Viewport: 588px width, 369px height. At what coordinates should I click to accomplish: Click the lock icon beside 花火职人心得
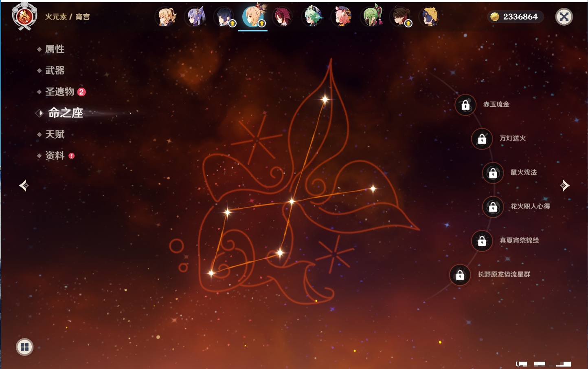(x=493, y=207)
